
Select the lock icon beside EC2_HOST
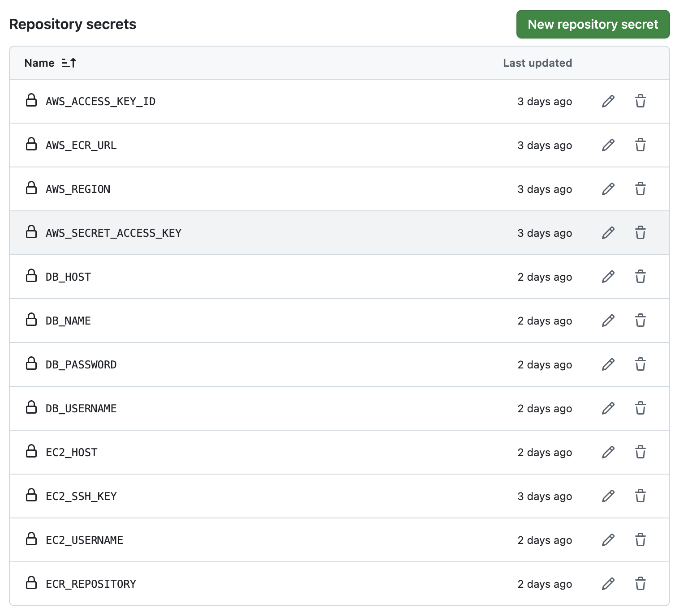tap(31, 452)
